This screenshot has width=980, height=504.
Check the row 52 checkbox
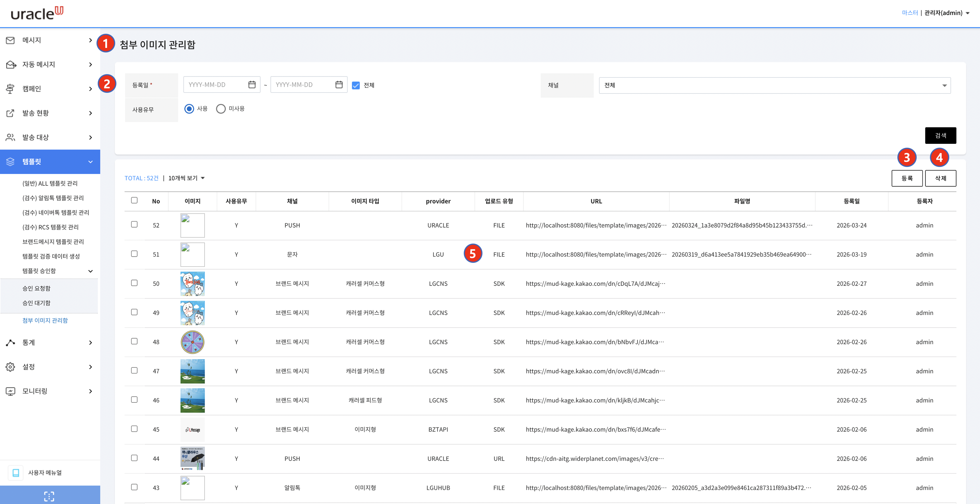(x=134, y=225)
